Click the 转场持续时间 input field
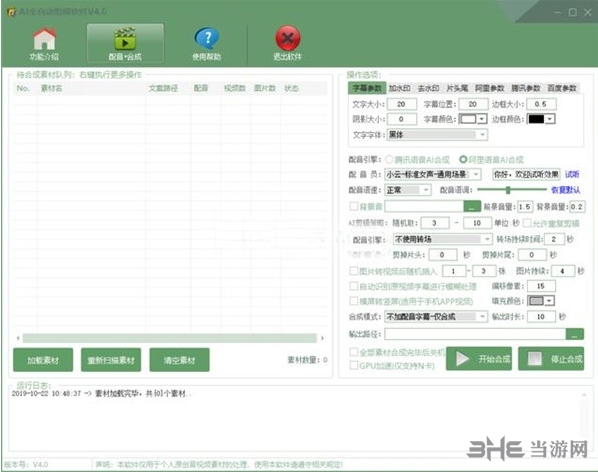598x472 pixels. (554, 239)
